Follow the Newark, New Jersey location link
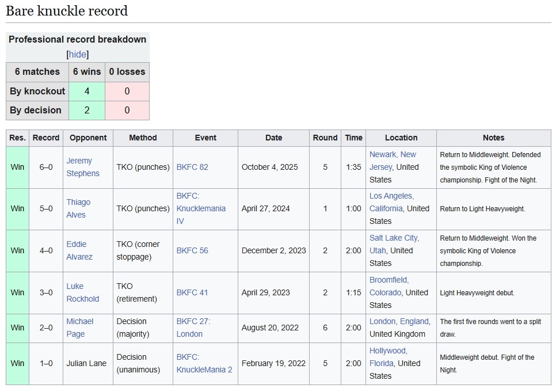Screen dimensions: 556x392 coord(393,161)
